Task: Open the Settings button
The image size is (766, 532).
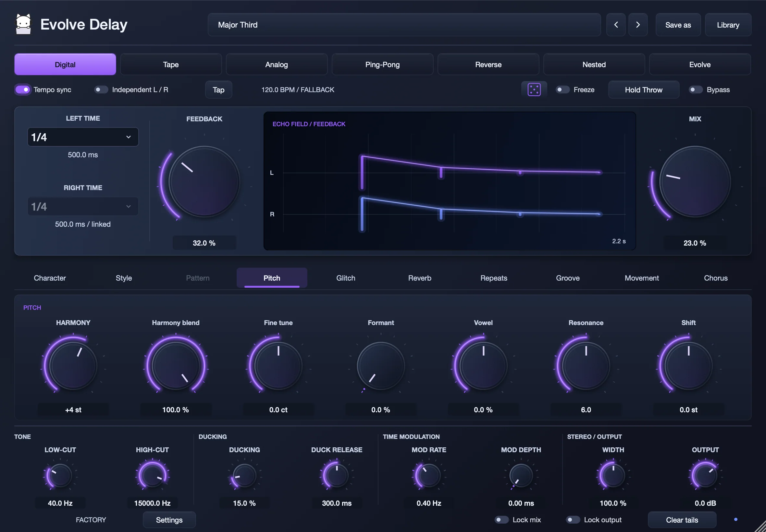Action: click(x=169, y=520)
